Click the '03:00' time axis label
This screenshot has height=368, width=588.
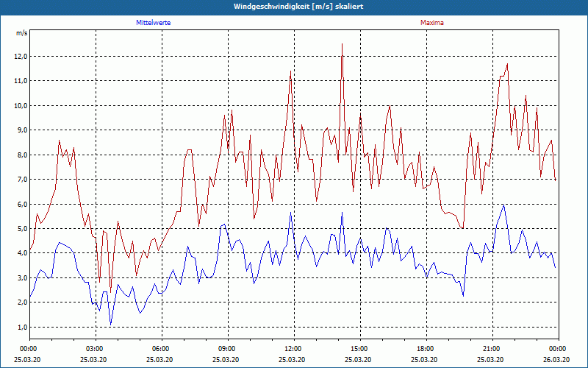tap(96, 349)
